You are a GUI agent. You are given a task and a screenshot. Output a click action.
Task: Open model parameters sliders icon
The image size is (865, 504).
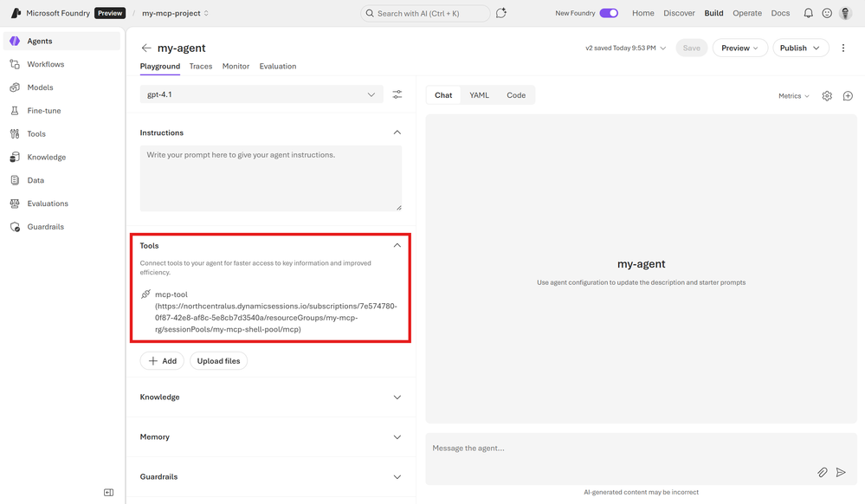coord(397,94)
